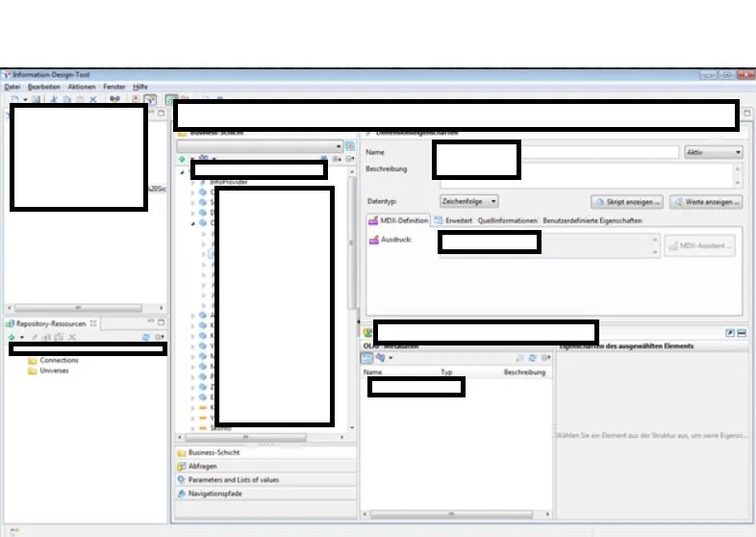Viewport: 756px width, 537px height.
Task: Open the Datei menu
Action: (x=13, y=87)
